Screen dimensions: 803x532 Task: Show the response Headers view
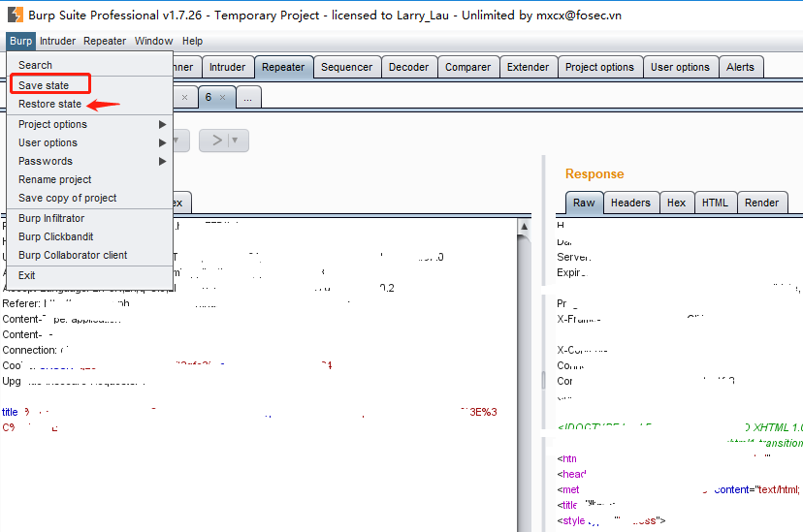(x=630, y=203)
